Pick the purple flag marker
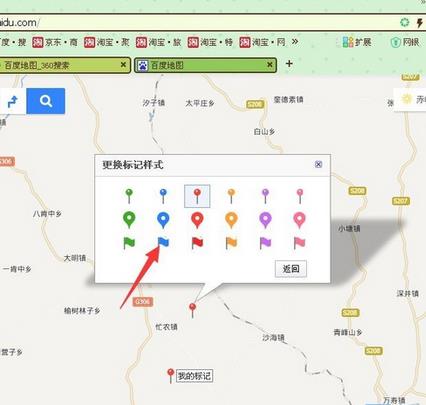 point(266,243)
